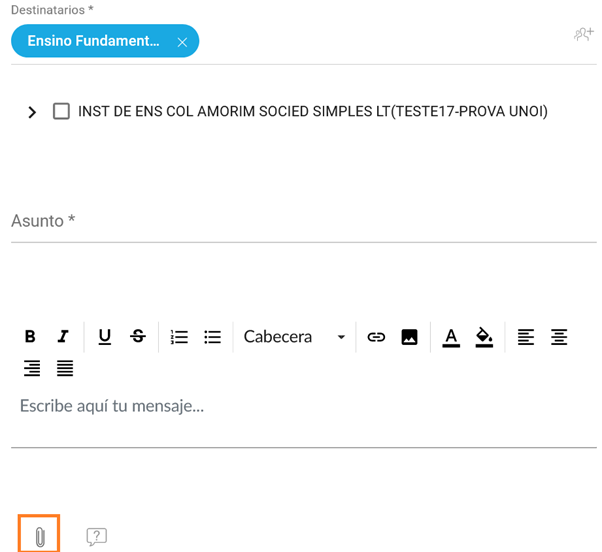The height and width of the screenshot is (552, 602).
Task: Apply strikethrough formatting
Action: (138, 337)
